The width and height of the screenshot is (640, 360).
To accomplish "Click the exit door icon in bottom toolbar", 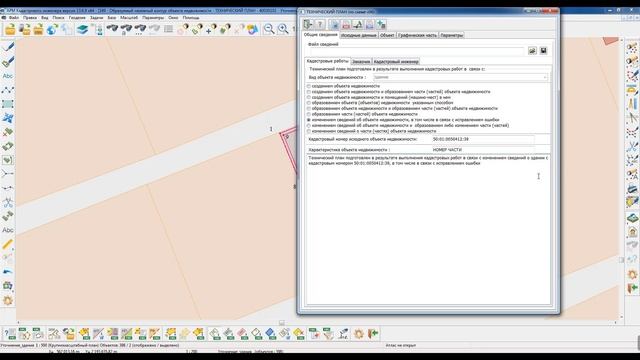I will [x=373, y=334].
